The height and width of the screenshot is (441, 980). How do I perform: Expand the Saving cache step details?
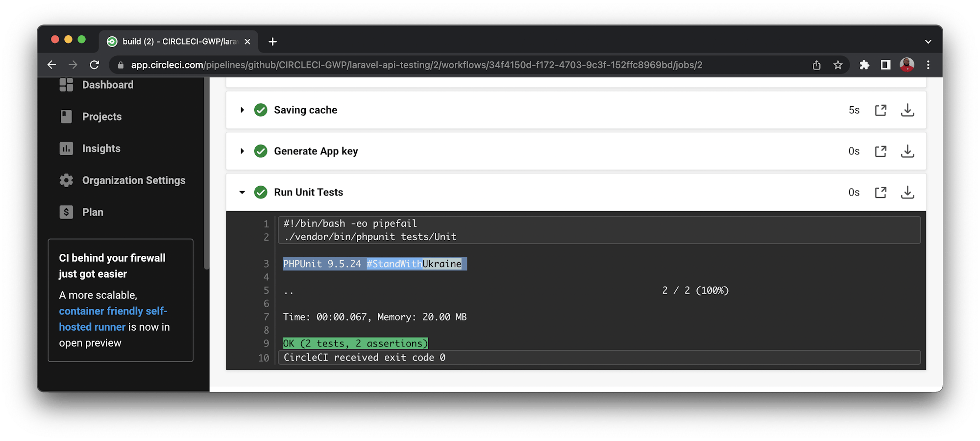tap(243, 110)
